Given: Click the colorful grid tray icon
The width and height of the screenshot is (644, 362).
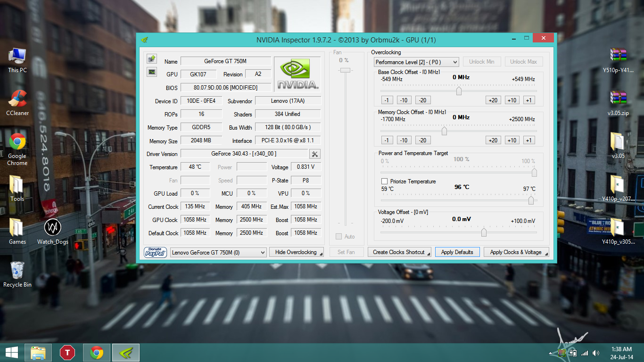Looking at the screenshot, I should click(x=561, y=353).
